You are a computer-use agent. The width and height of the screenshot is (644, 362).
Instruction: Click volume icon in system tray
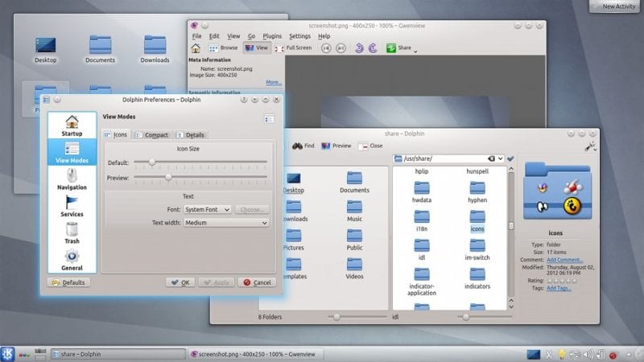[588, 354]
